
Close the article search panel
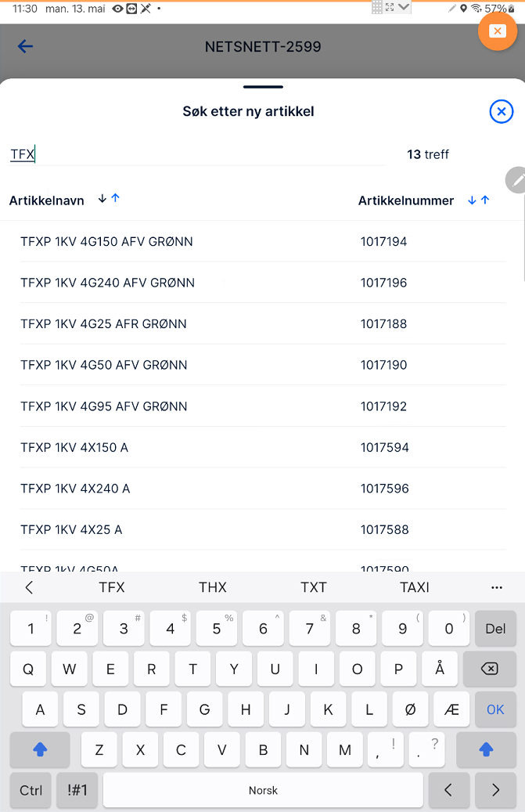(x=501, y=112)
